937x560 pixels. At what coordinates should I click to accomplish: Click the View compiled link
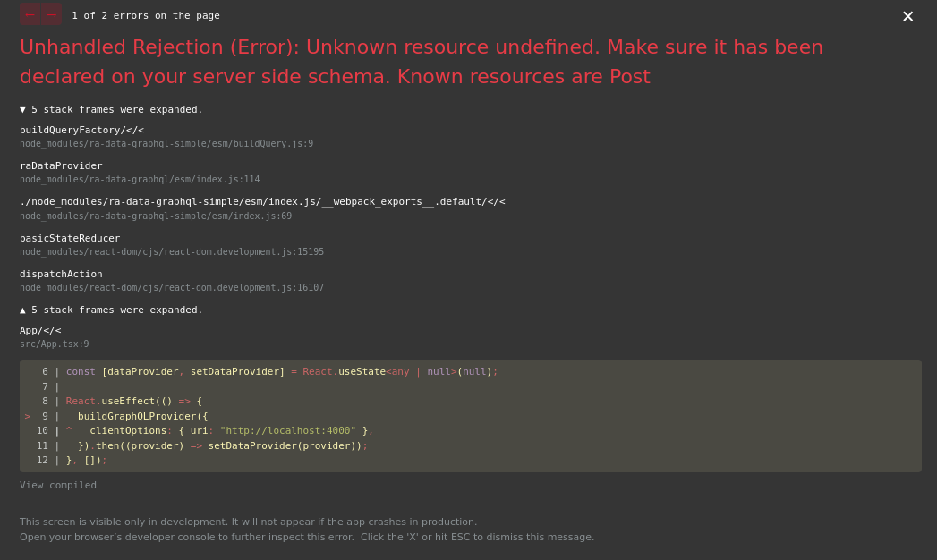coord(57,485)
